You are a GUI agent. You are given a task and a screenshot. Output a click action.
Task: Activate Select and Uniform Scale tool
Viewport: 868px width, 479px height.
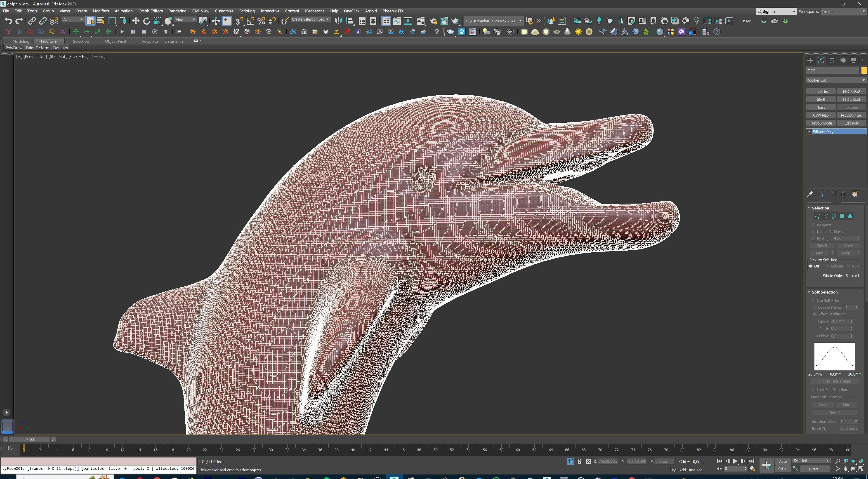[157, 21]
